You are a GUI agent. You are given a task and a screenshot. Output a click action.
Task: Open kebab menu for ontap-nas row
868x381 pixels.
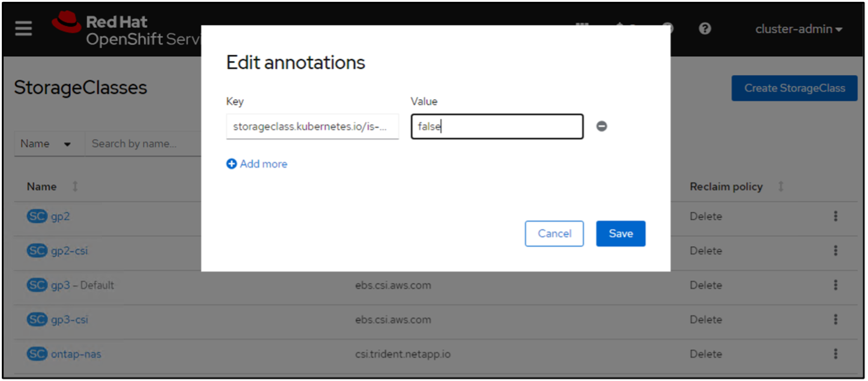coord(836,354)
